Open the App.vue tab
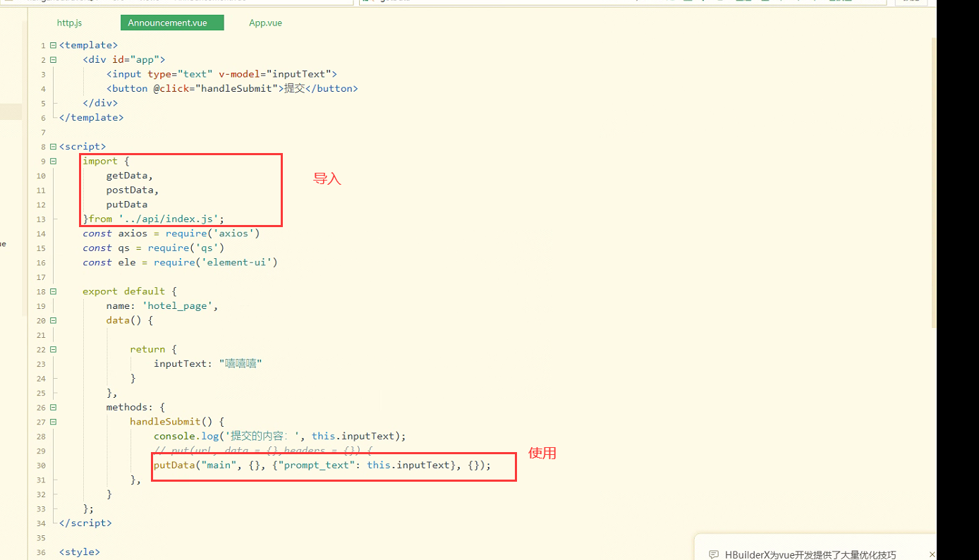This screenshot has width=979, height=560. pyautogui.click(x=265, y=23)
